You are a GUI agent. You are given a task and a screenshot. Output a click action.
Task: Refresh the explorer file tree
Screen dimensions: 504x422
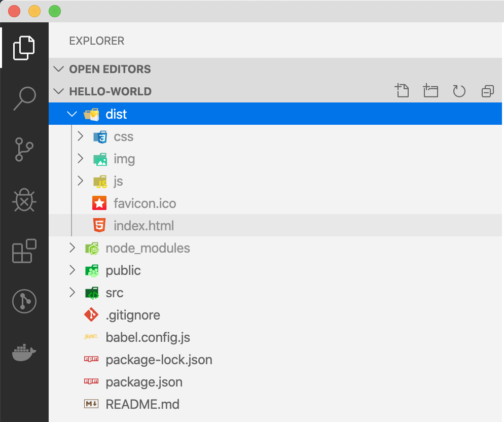point(459,91)
